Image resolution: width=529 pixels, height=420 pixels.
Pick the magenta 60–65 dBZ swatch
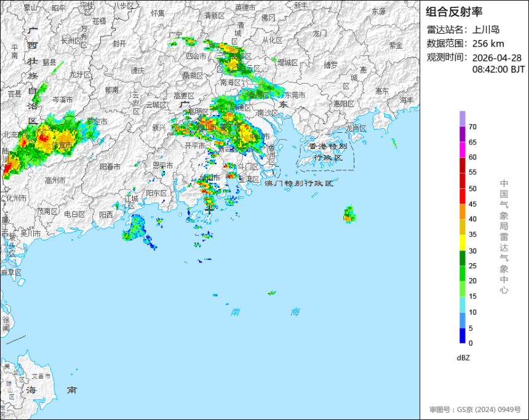point(462,149)
